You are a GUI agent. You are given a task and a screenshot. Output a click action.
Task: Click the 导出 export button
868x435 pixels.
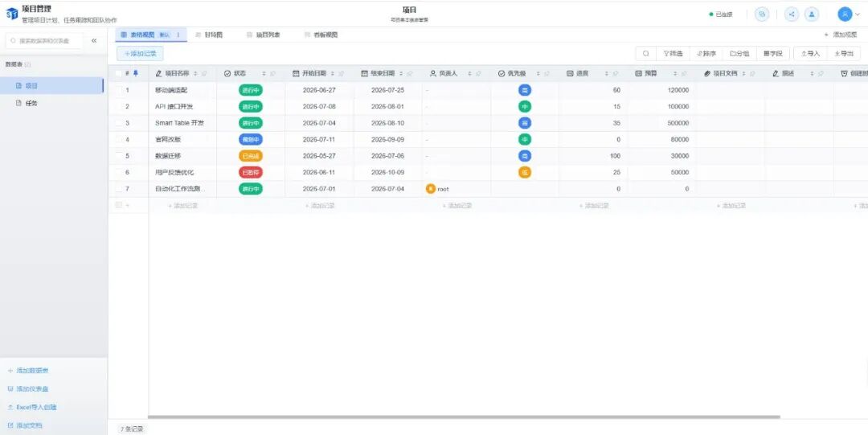[x=844, y=54]
